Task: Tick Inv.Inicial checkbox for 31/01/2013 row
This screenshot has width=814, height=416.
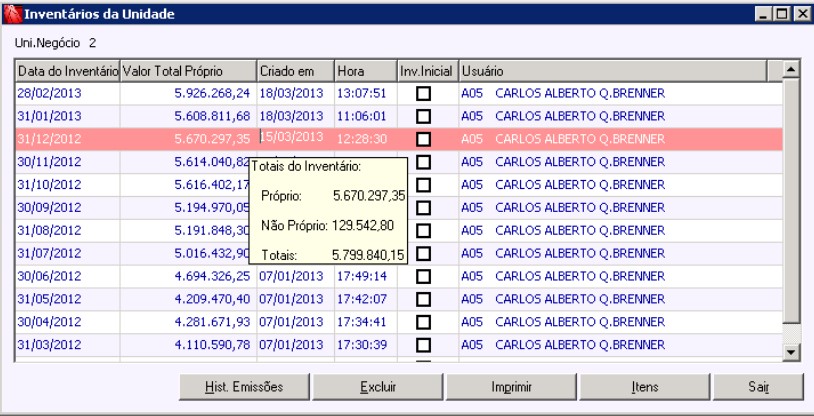Action: click(424, 116)
